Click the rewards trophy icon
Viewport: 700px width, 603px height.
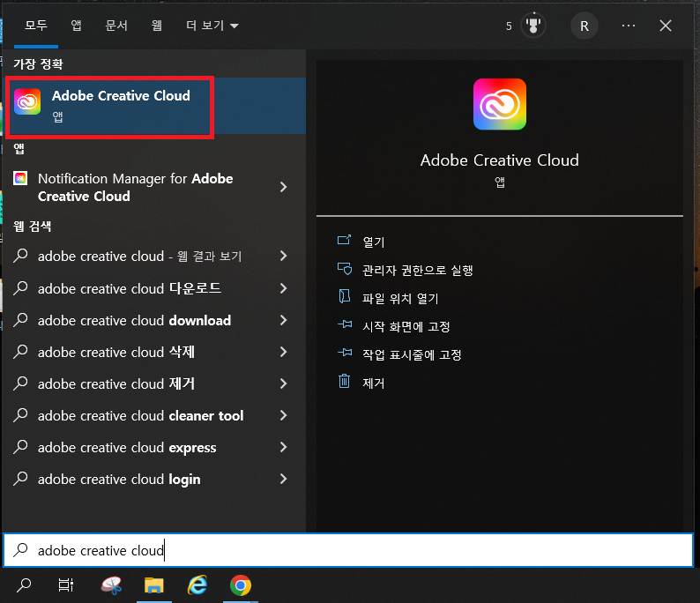click(533, 26)
